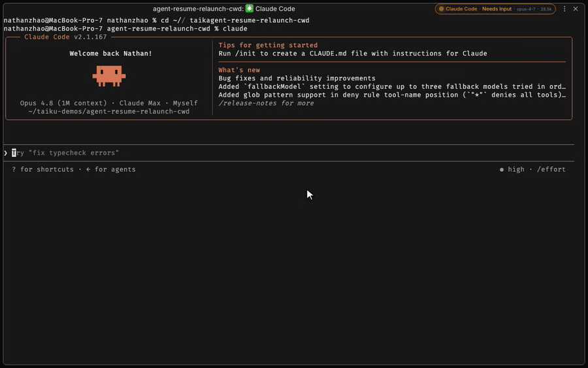Open the three-dot options menu

564,8
